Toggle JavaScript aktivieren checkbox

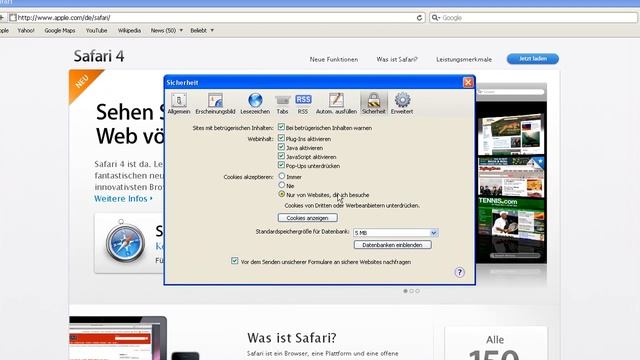pos(281,156)
